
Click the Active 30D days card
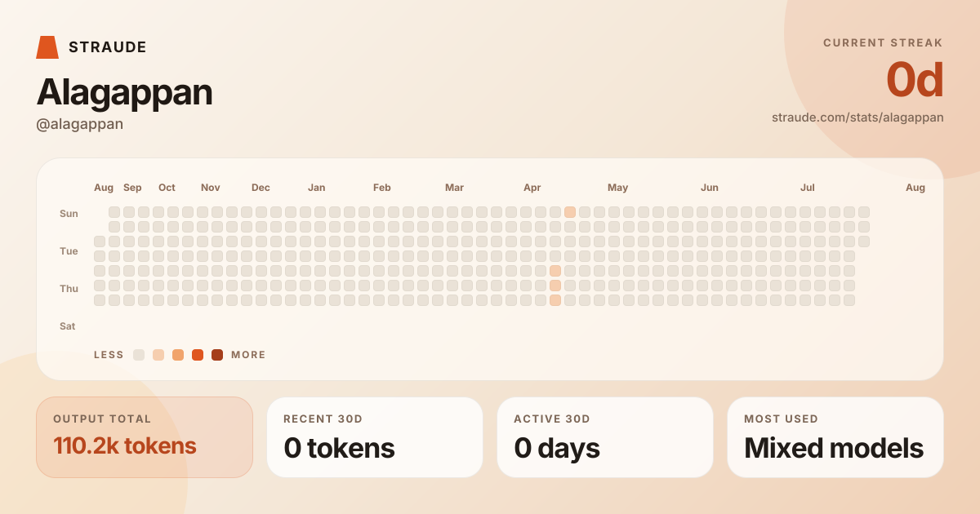tap(605, 437)
